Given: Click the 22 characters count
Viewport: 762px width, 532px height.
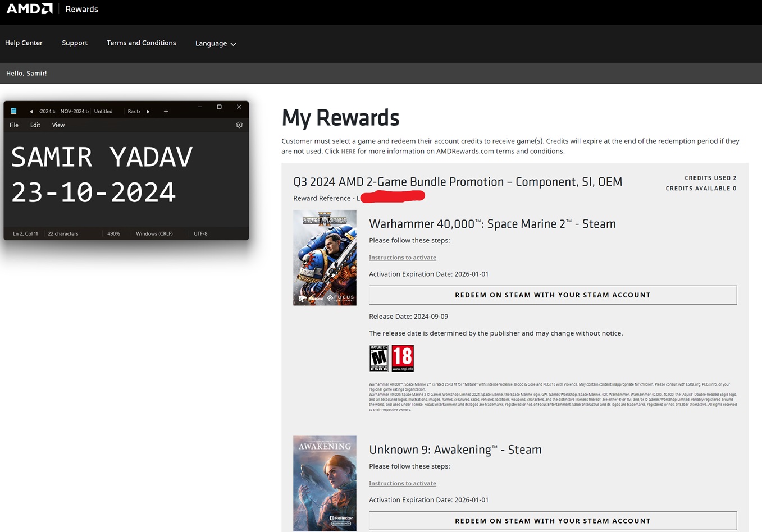Looking at the screenshot, I should point(63,233).
